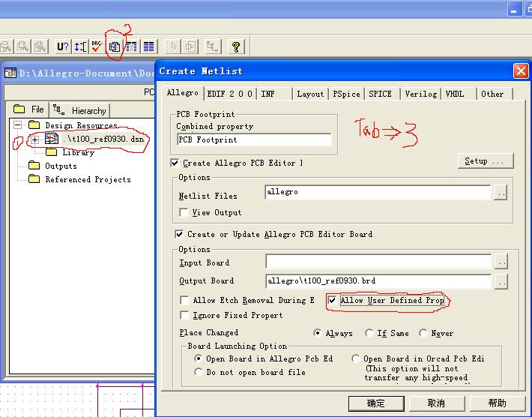Click the Bill of Materials toolbar icon

(148, 46)
